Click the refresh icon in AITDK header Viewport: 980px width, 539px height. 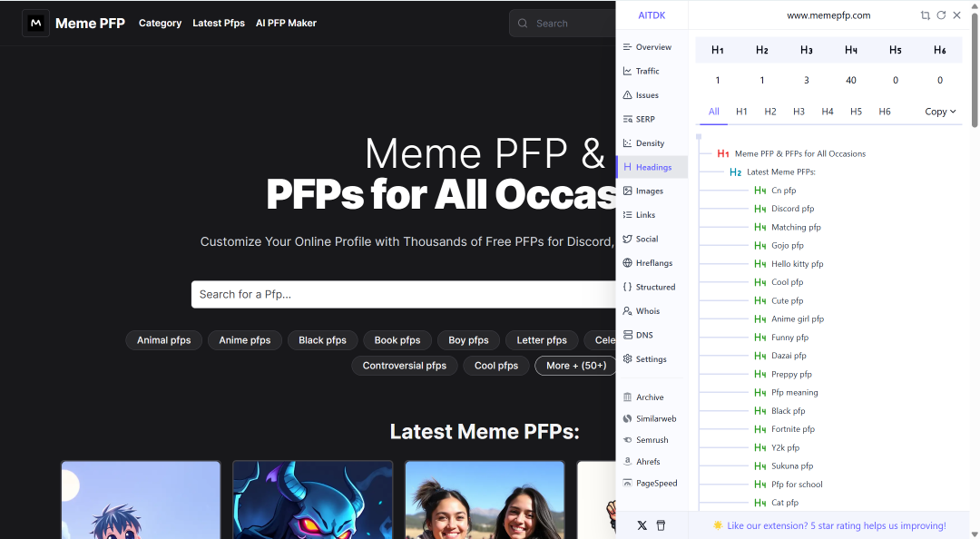941,15
